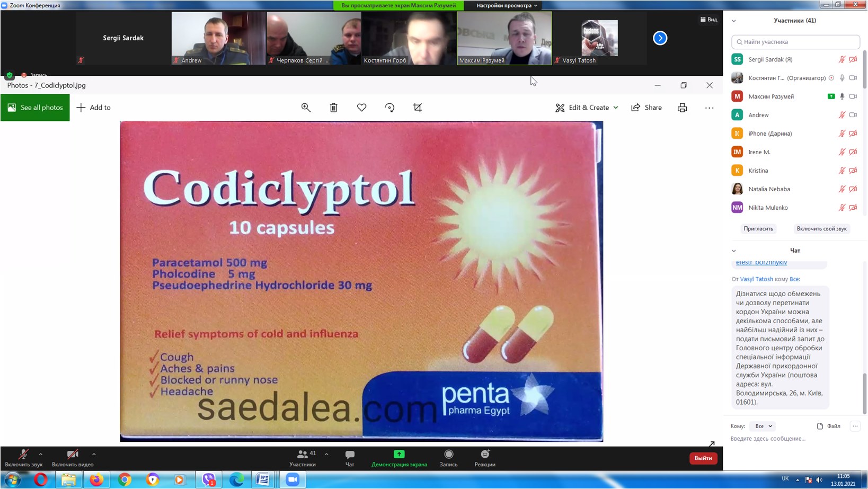
Task: Click camera icon for Nikita Mulenko
Action: tap(853, 208)
